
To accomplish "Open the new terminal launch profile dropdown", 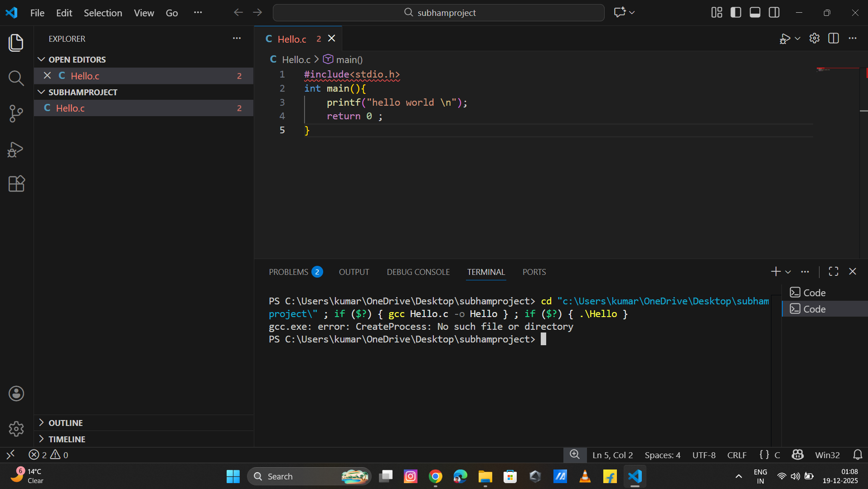I will point(788,272).
